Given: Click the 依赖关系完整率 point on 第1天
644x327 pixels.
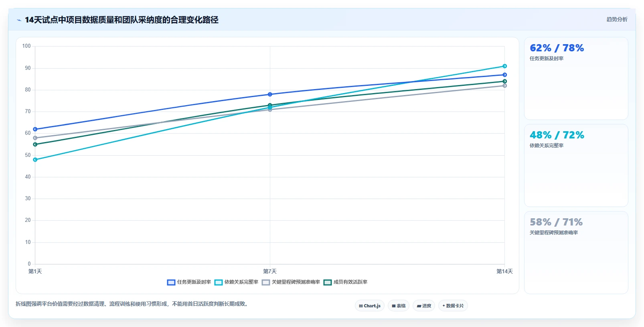Looking at the screenshot, I should tap(35, 160).
